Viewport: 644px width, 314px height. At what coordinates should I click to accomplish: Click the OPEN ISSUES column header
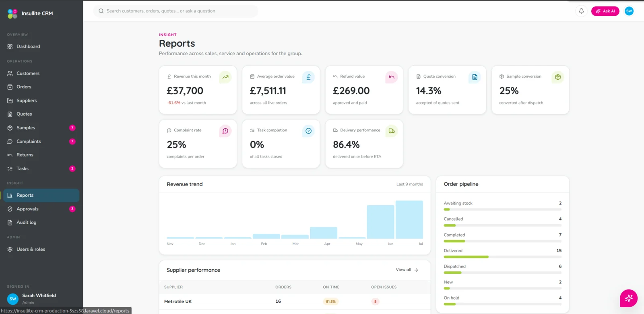click(x=384, y=287)
